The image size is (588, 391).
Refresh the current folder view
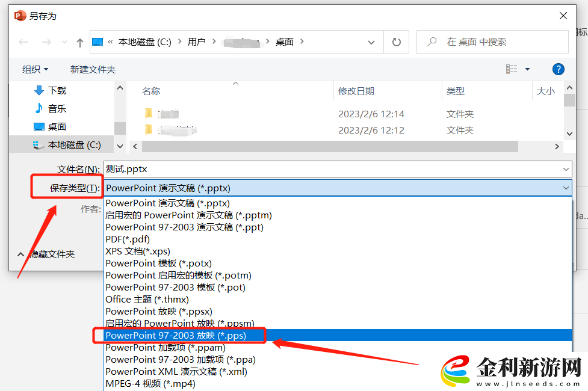tap(397, 42)
